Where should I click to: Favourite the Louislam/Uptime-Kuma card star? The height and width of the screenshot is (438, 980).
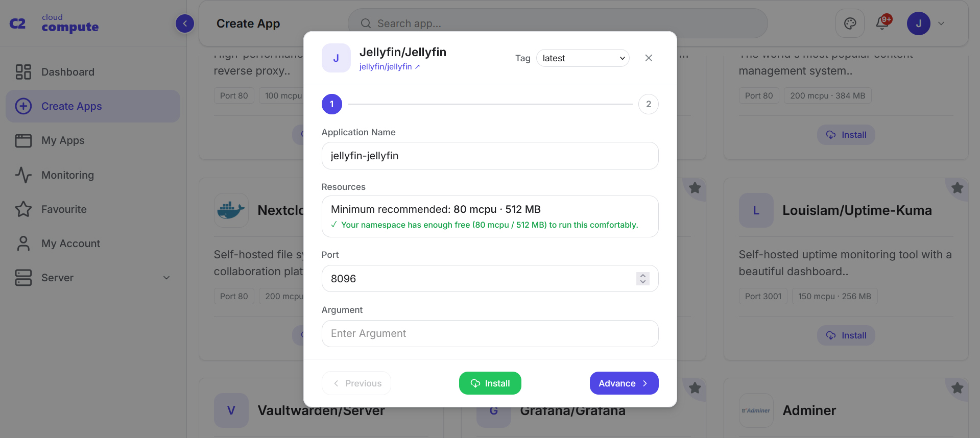pyautogui.click(x=958, y=188)
